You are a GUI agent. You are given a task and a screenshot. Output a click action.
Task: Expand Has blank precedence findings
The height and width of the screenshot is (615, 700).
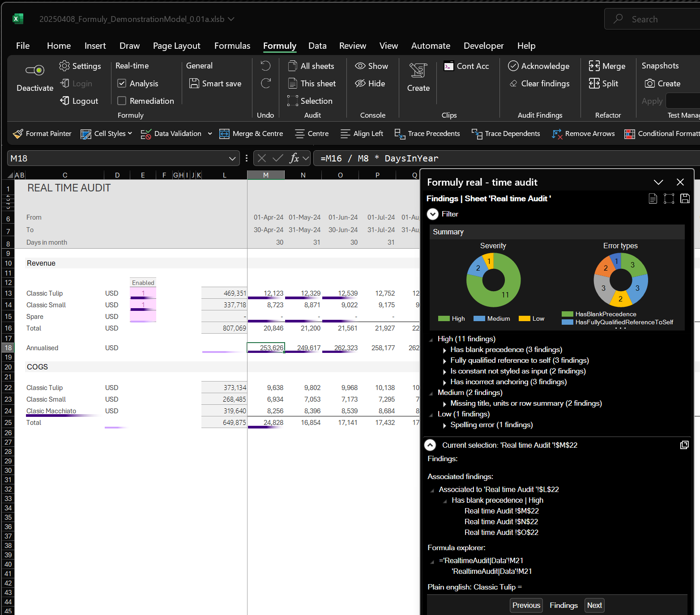(444, 350)
